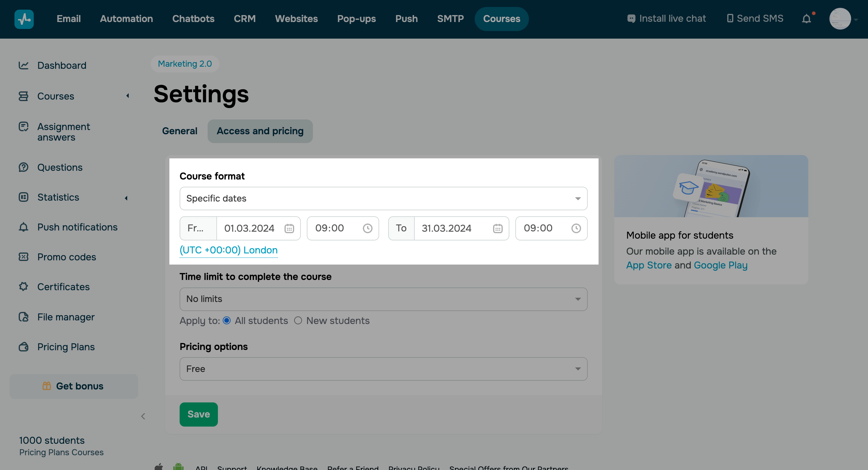Image resolution: width=868 pixels, height=470 pixels.
Task: Expand the Courses sidebar submenu arrow
Action: tap(127, 96)
